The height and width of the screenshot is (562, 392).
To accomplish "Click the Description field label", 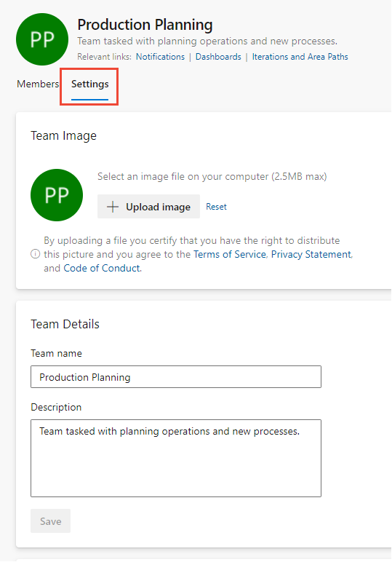I will point(56,408).
